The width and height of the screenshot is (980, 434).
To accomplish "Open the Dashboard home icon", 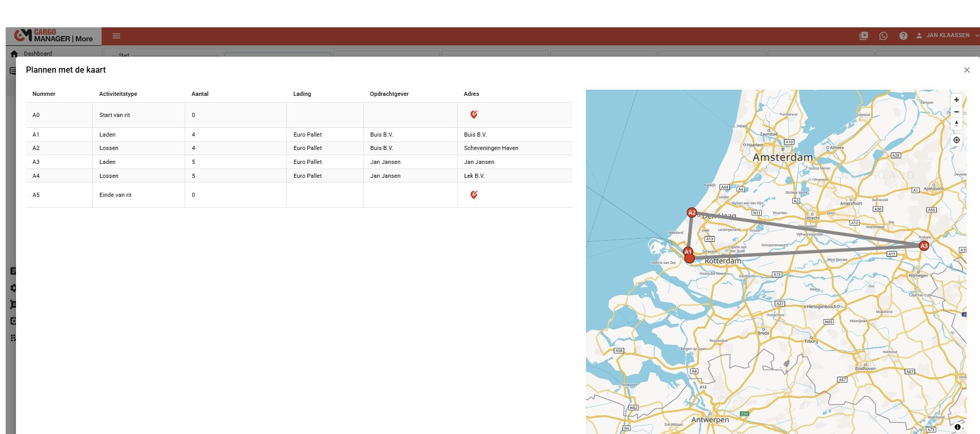I will pos(14,54).
